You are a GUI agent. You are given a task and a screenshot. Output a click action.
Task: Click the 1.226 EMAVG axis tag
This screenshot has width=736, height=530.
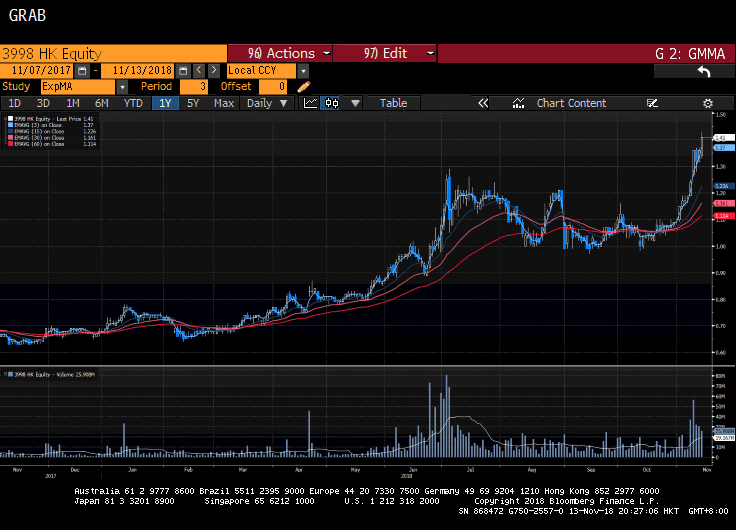(x=723, y=186)
